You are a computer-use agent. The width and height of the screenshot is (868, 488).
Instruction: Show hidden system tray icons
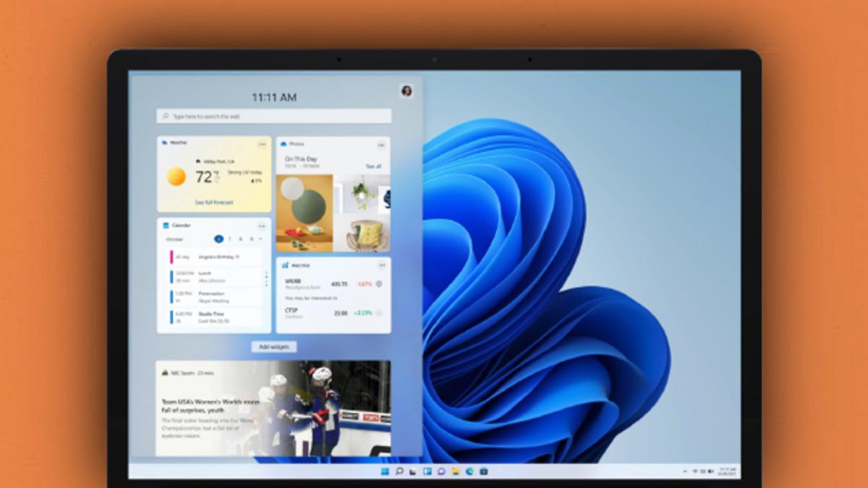(x=685, y=471)
